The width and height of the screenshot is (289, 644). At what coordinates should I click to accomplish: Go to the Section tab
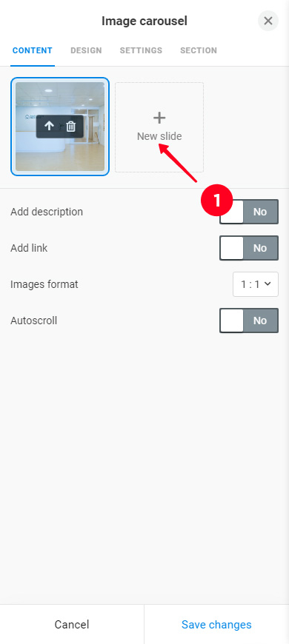coord(199,50)
